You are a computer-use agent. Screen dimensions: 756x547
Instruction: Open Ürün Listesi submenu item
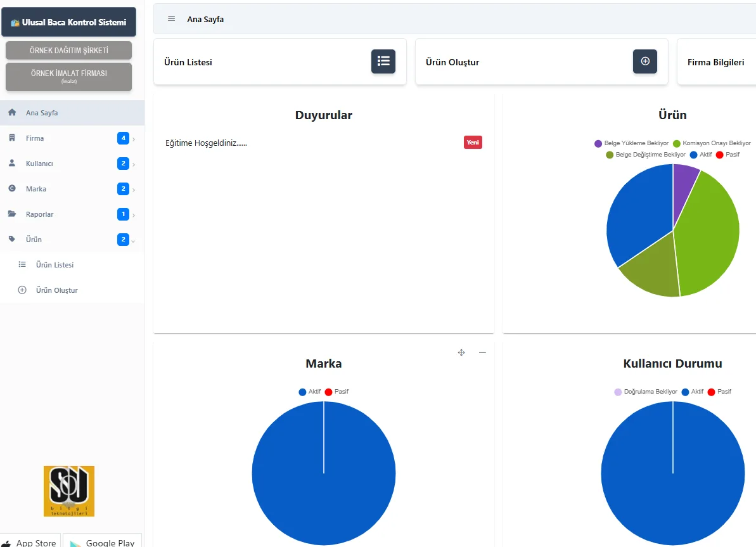click(x=72, y=265)
